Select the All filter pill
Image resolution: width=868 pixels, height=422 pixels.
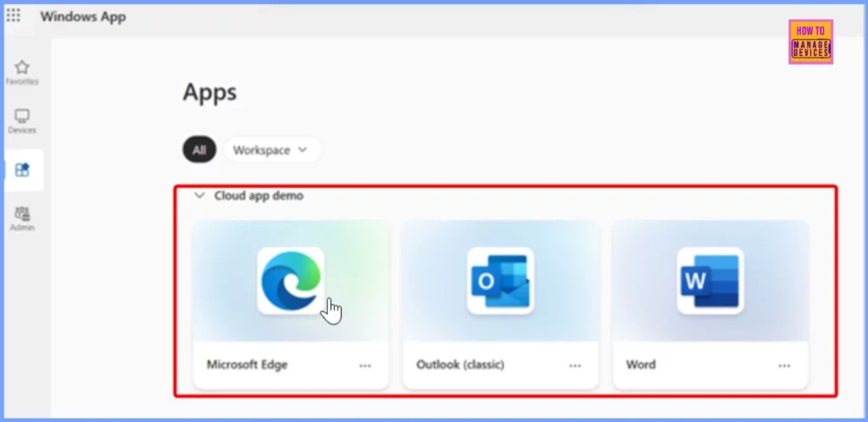tap(199, 150)
